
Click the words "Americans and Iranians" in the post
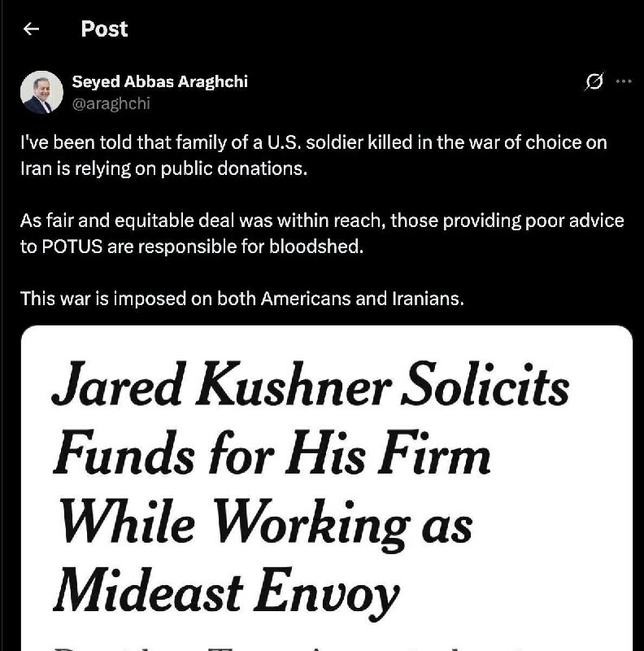362,298
